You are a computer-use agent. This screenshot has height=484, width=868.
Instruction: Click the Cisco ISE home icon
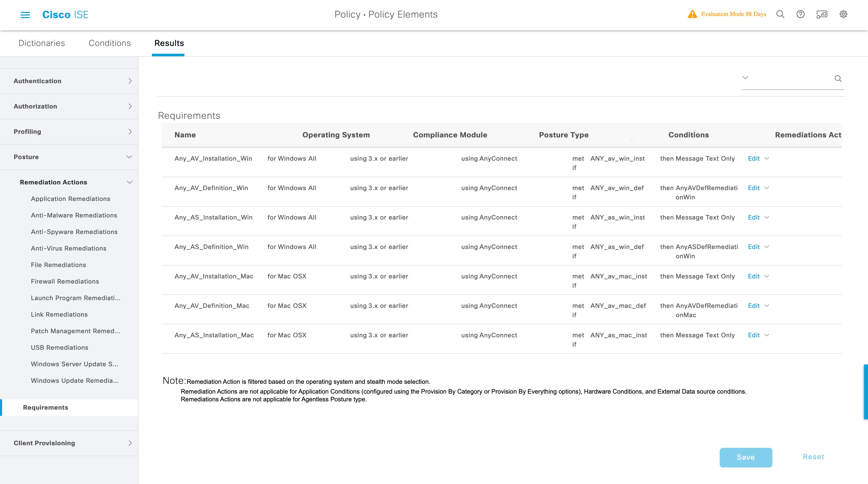(x=65, y=14)
